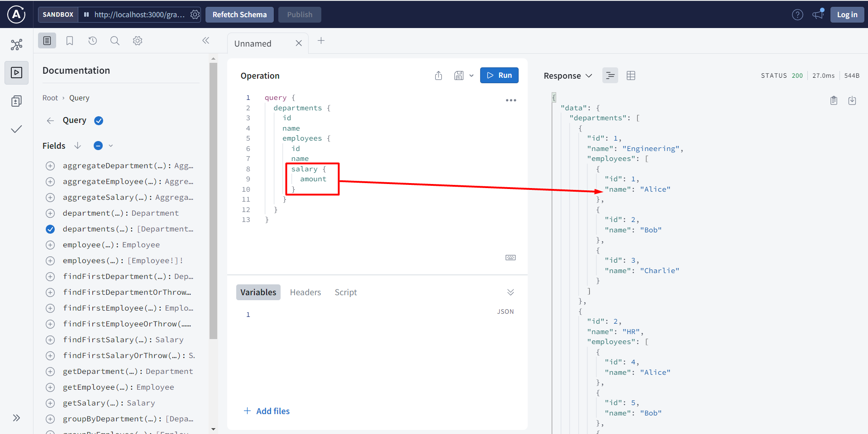Go back from Query type
Screen dimensions: 868x434
click(x=50, y=121)
